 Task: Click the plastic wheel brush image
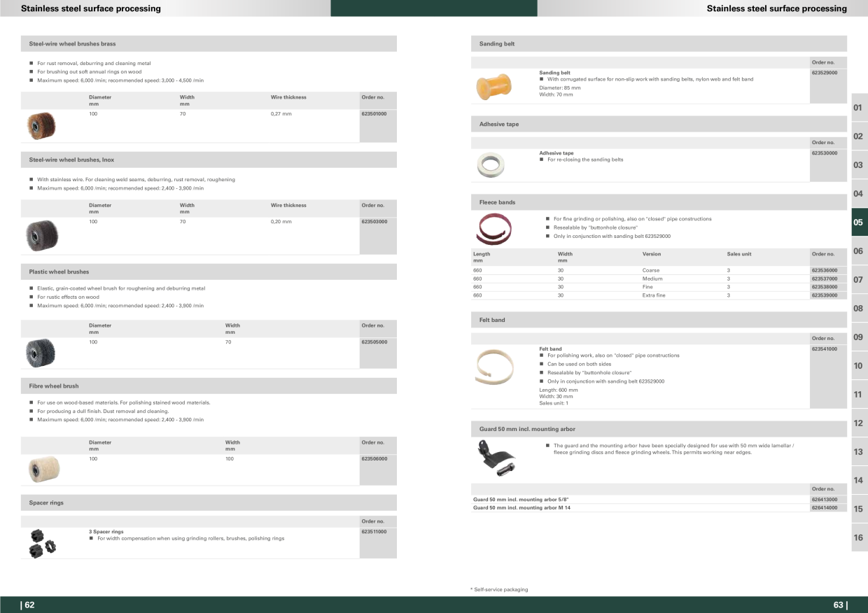point(39,353)
